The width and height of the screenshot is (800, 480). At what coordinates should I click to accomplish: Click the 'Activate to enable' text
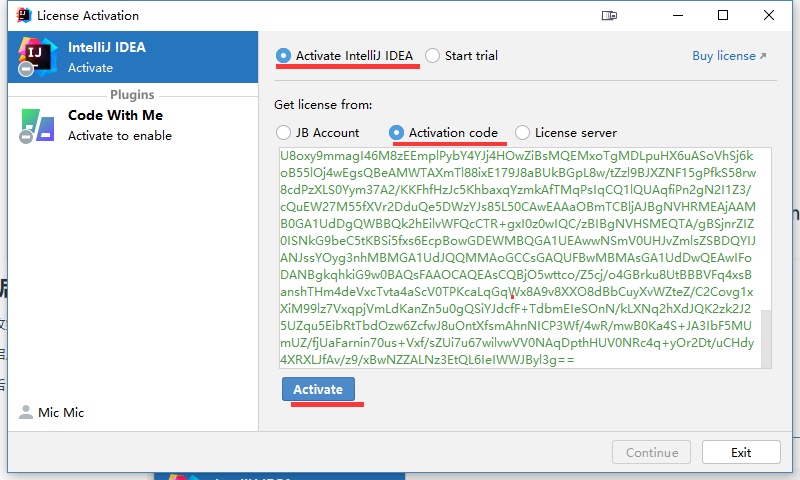click(x=120, y=136)
